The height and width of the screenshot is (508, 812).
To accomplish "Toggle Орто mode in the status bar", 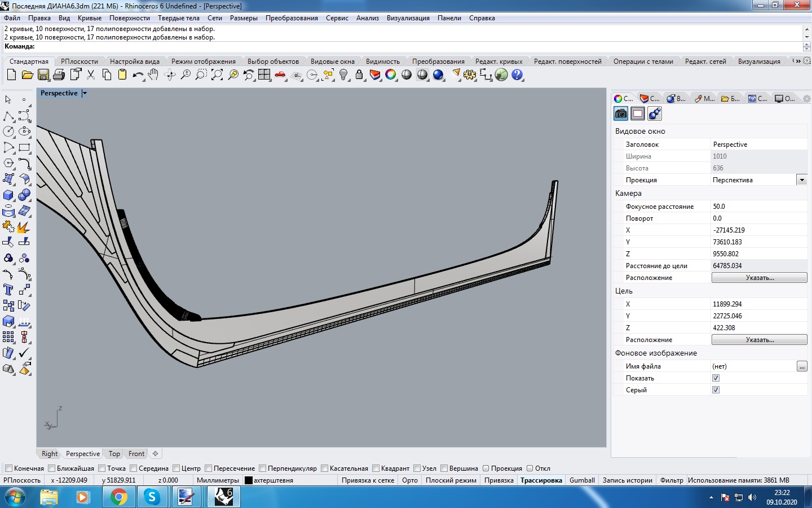I will tap(410, 480).
